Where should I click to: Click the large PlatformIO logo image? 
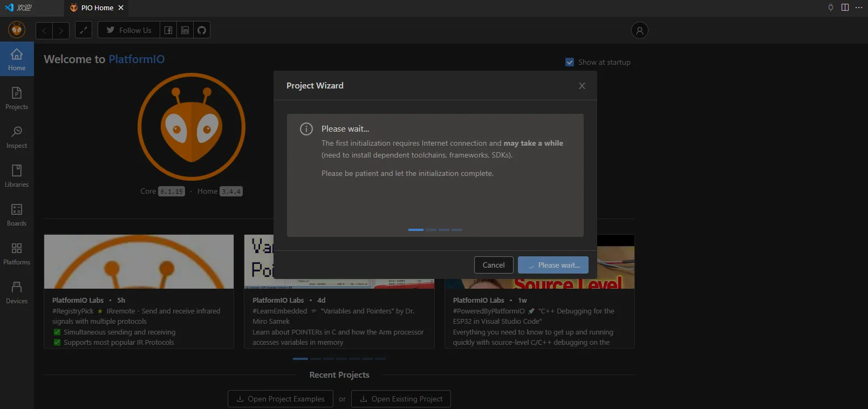point(192,127)
